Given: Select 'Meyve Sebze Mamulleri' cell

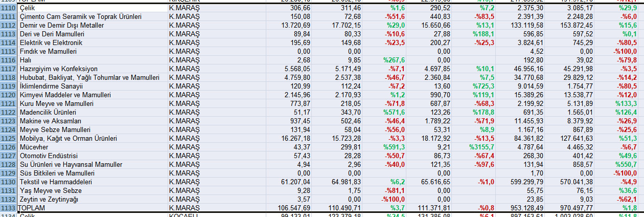Looking at the screenshot, I should click(x=93, y=130).
